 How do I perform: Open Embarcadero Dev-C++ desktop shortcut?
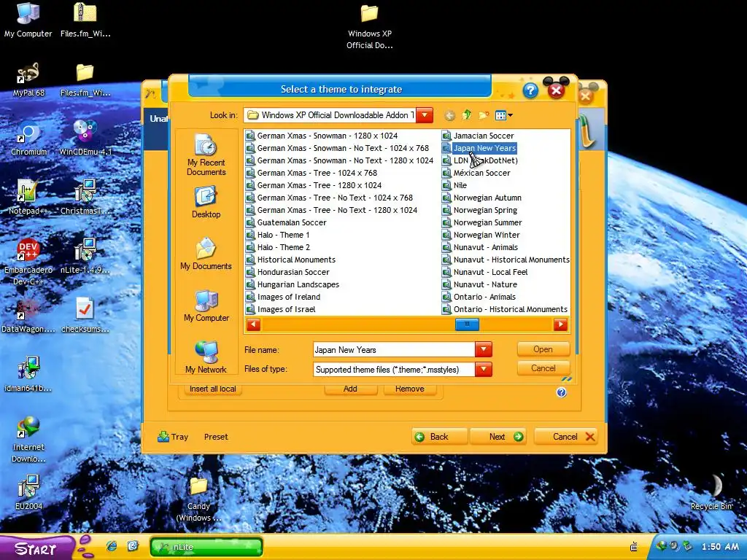pos(28,262)
